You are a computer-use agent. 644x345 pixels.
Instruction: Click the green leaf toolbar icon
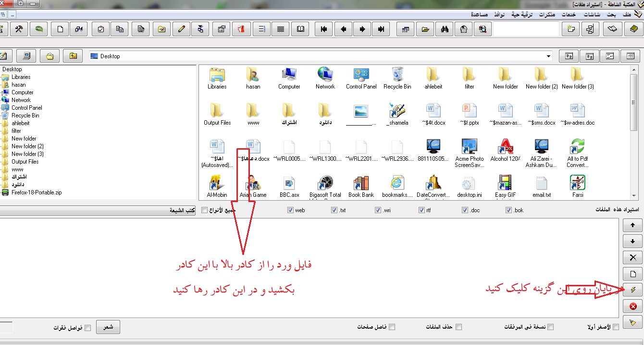pyautogui.click(x=38, y=29)
